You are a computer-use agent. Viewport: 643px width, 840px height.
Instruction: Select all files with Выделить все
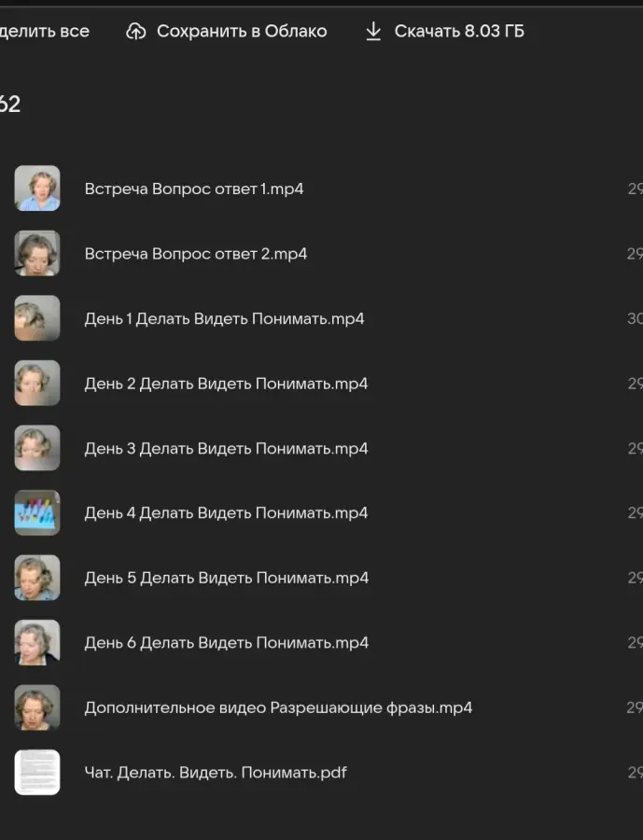[45, 31]
